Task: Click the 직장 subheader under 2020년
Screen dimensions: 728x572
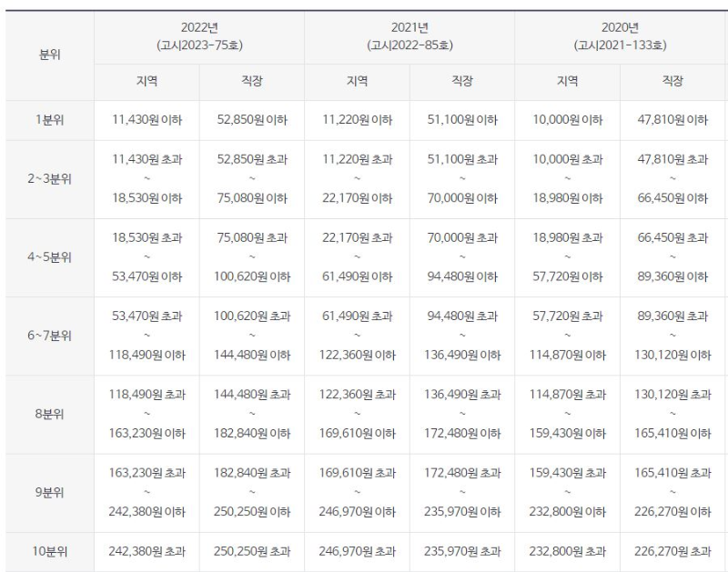Action: pyautogui.click(x=673, y=80)
